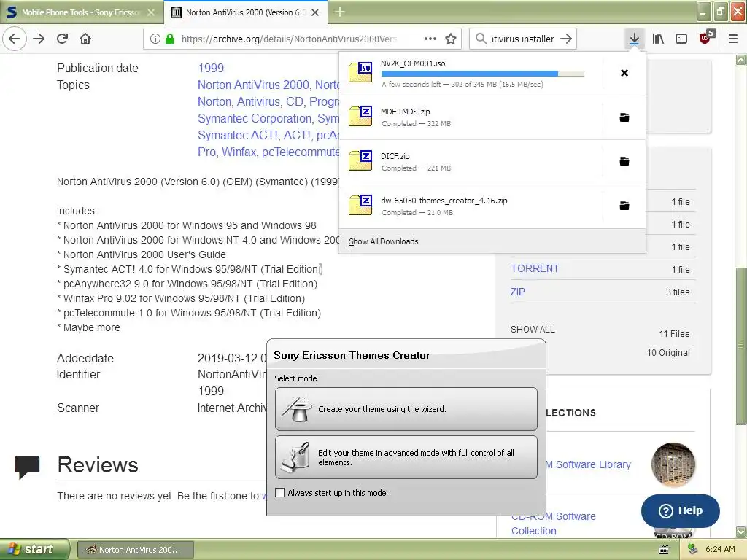Screen dimensions: 747x560
Task: Choose Create your theme using the wizard
Action: [x=406, y=409]
